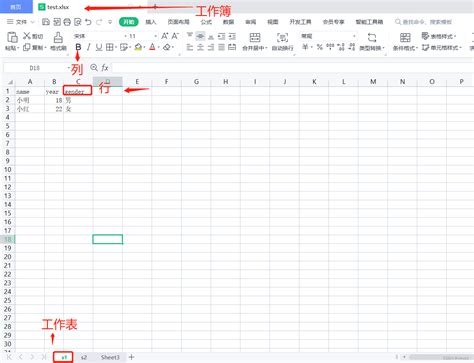Open the fill color dropdown arrow
This screenshot has height=363, width=474.
tap(144, 47)
